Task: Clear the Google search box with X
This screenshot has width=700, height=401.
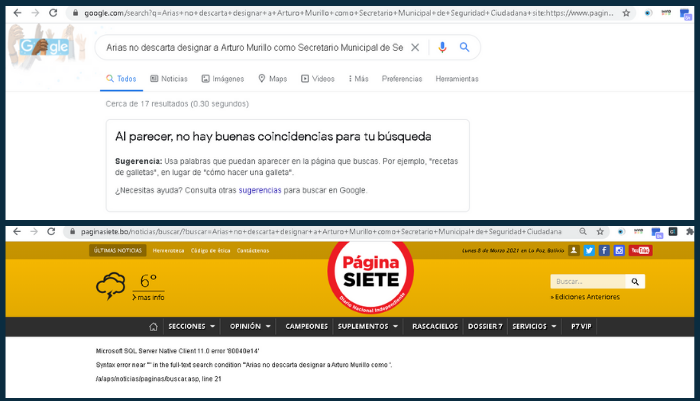Action: (415, 47)
